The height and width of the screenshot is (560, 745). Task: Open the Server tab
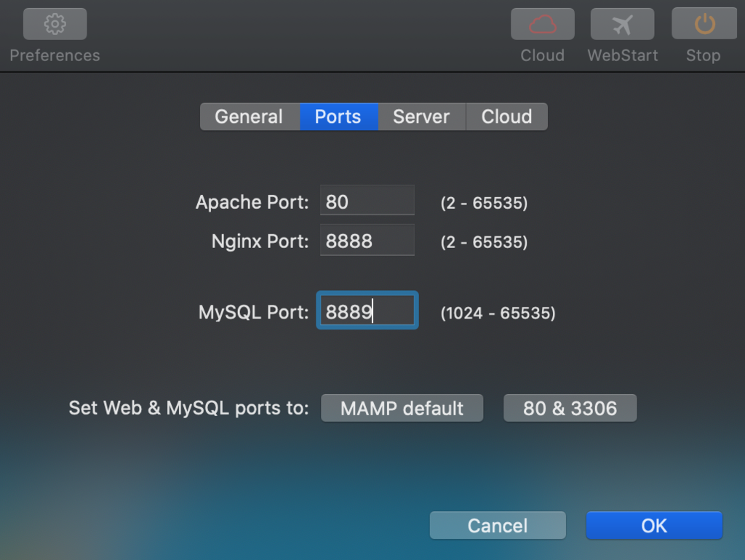[x=422, y=116]
